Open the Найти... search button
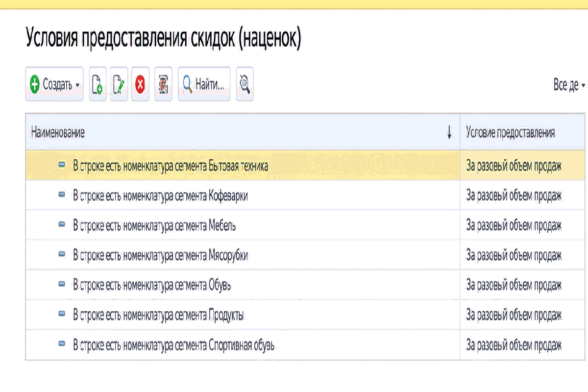 click(x=204, y=84)
